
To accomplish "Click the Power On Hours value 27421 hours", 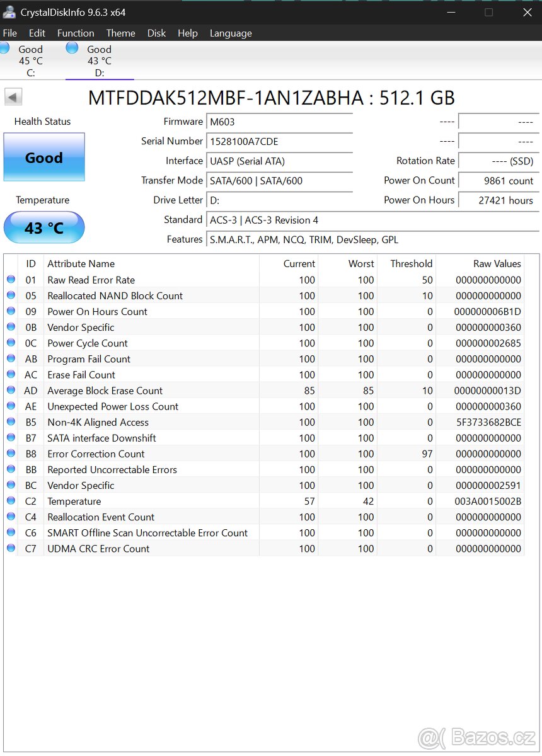I will click(499, 200).
